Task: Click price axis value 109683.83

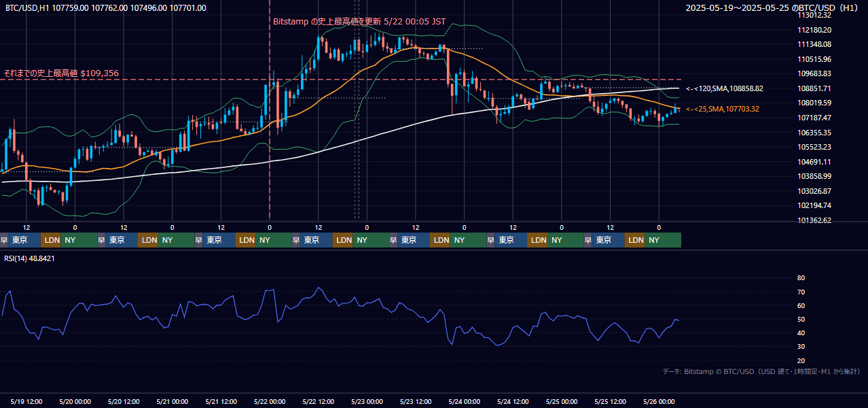Action: [x=814, y=73]
